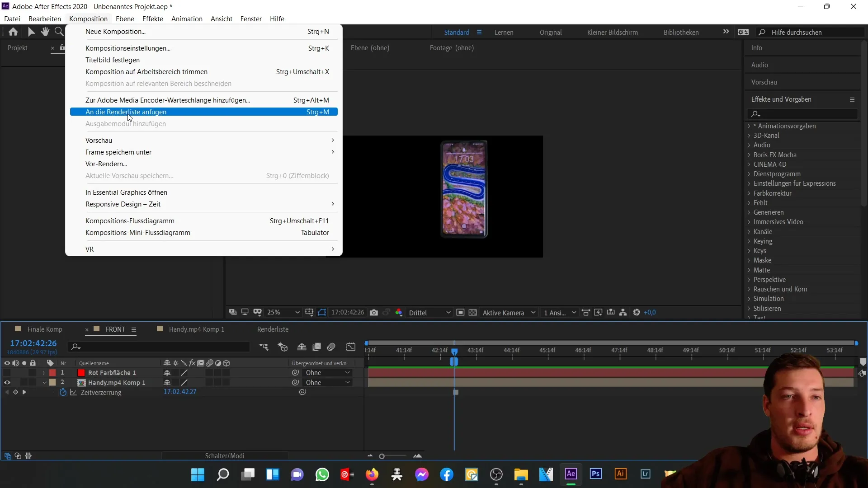868x488 pixels.
Task: Open Photoshop from the Windows taskbar
Action: 595,474
